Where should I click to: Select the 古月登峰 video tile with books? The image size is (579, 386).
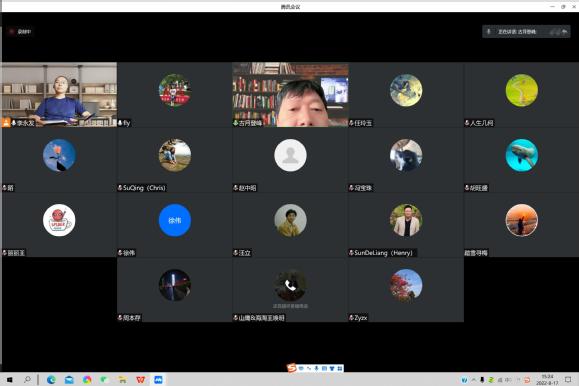(290, 95)
